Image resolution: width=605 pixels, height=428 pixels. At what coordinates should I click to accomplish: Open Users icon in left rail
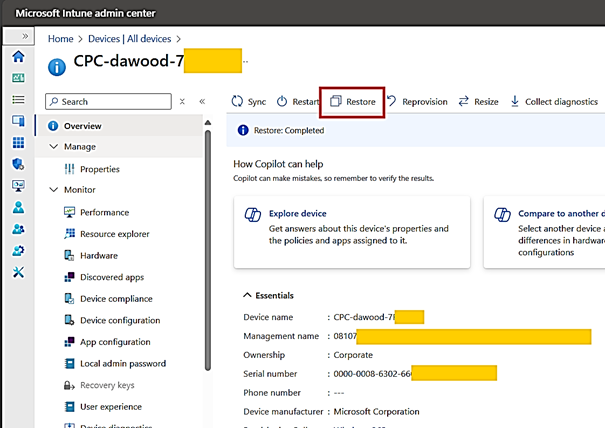[18, 207]
